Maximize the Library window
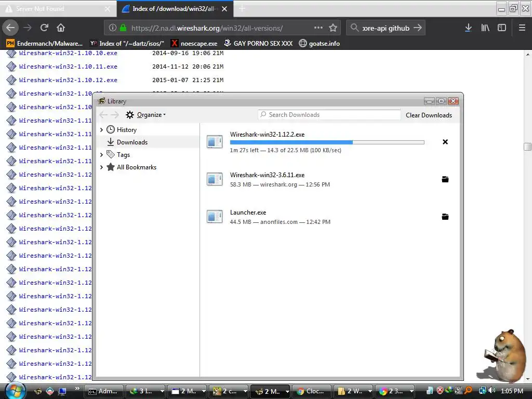This screenshot has width=532, height=399. tap(441, 101)
